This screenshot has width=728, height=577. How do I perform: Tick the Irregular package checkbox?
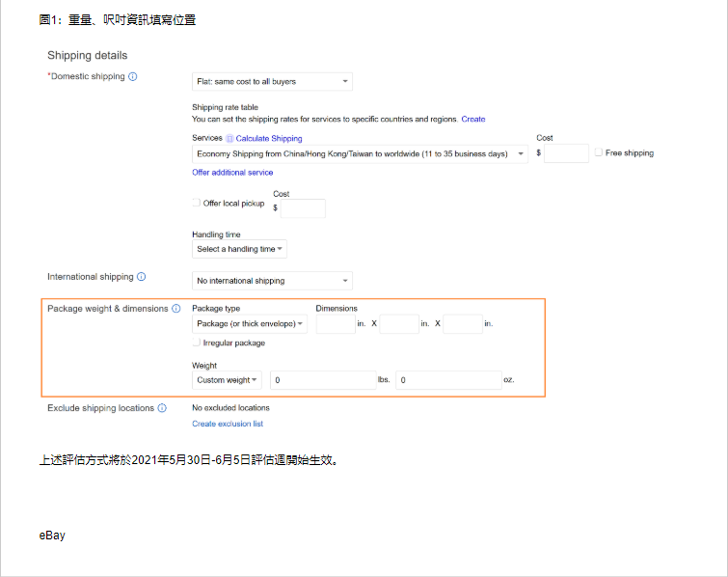click(197, 343)
